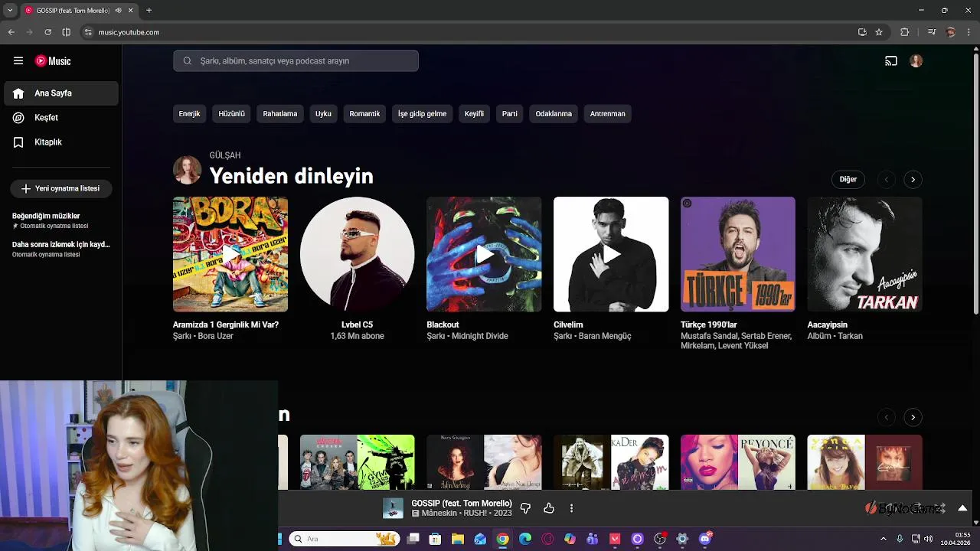Choose the Romantik mood chip
This screenshot has height=551, width=980.
(x=364, y=113)
